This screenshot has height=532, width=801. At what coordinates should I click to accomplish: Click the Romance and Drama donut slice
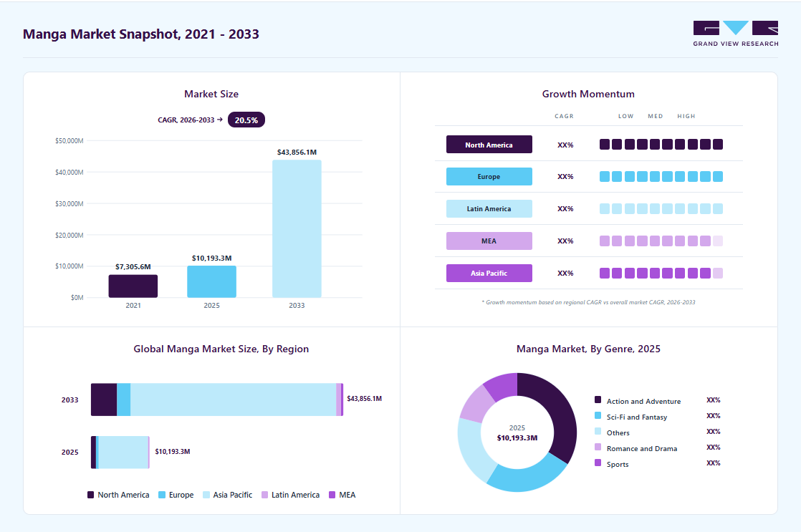point(476,403)
